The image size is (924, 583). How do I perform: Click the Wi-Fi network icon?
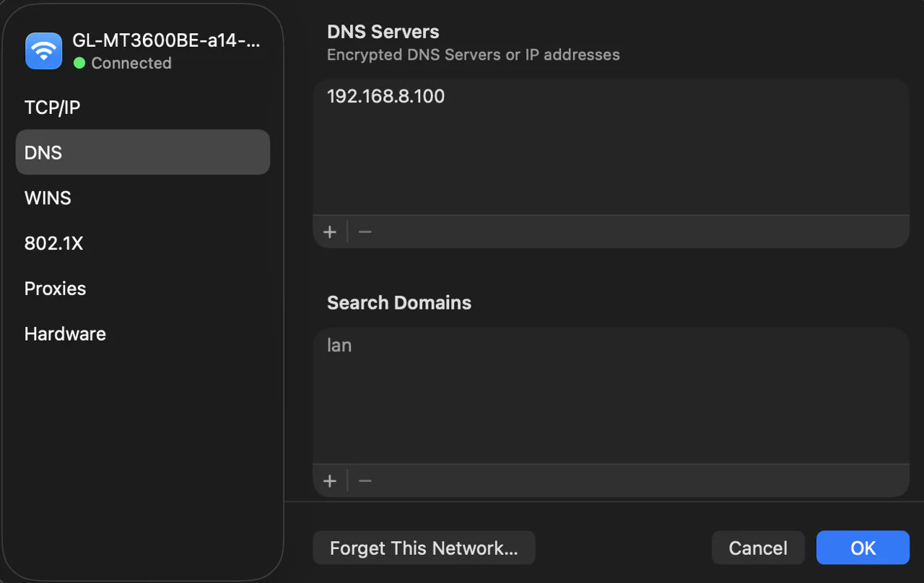(x=44, y=51)
